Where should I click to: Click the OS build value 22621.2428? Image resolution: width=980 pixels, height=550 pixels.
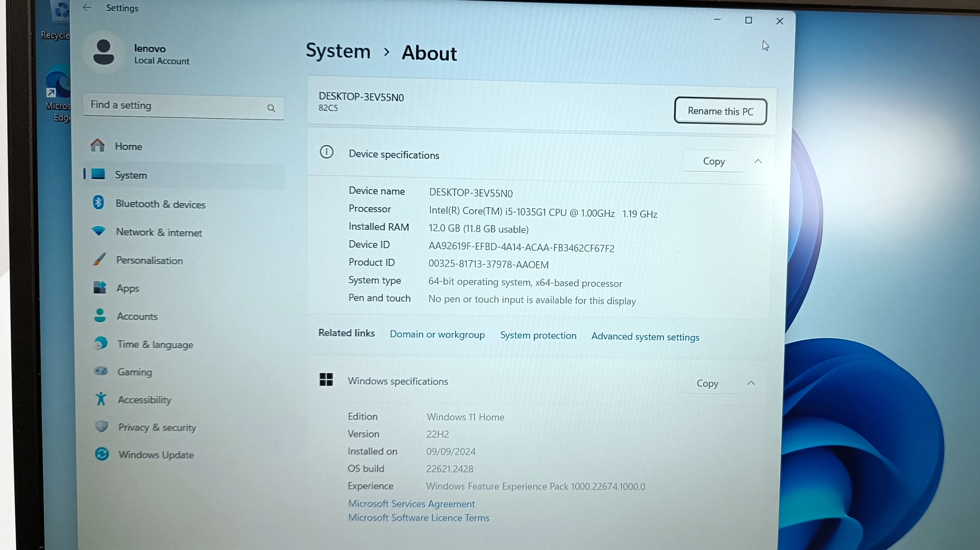(450, 469)
